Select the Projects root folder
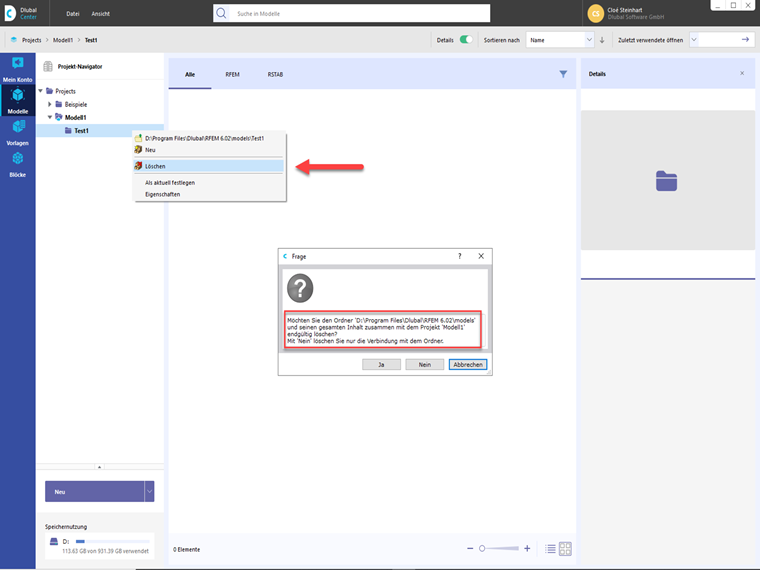This screenshot has width=760, height=570. coord(65,91)
